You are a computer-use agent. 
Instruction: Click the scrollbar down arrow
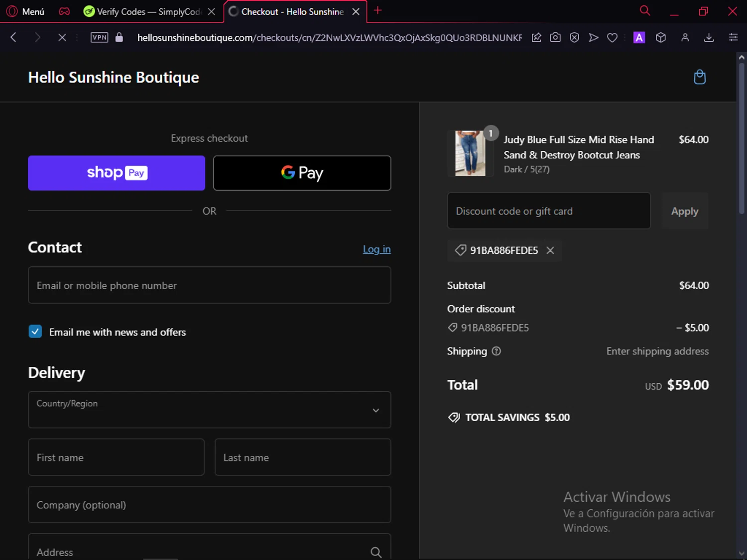pos(741,553)
